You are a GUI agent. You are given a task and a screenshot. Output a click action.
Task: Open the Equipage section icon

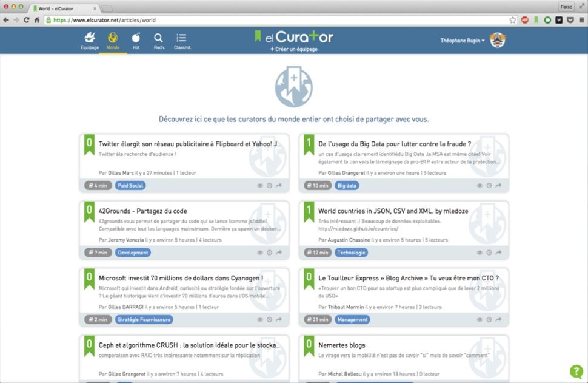[x=90, y=41]
